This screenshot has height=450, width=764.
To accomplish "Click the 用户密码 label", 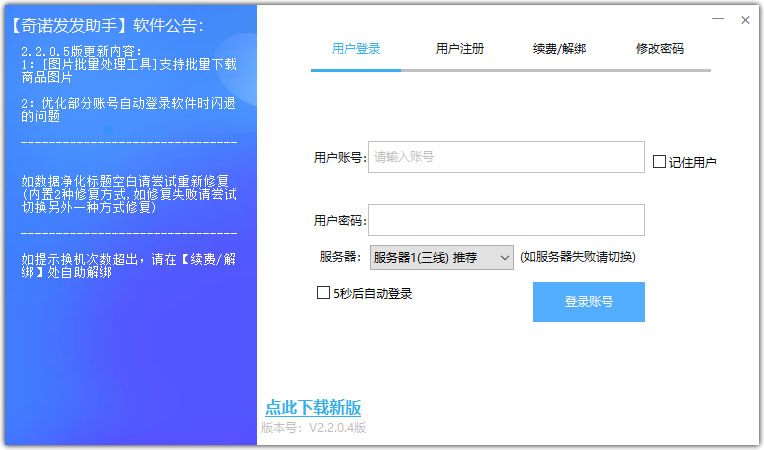I will [340, 221].
